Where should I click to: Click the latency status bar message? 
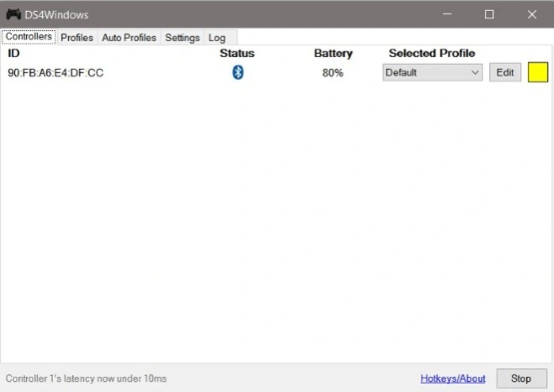tap(86, 379)
